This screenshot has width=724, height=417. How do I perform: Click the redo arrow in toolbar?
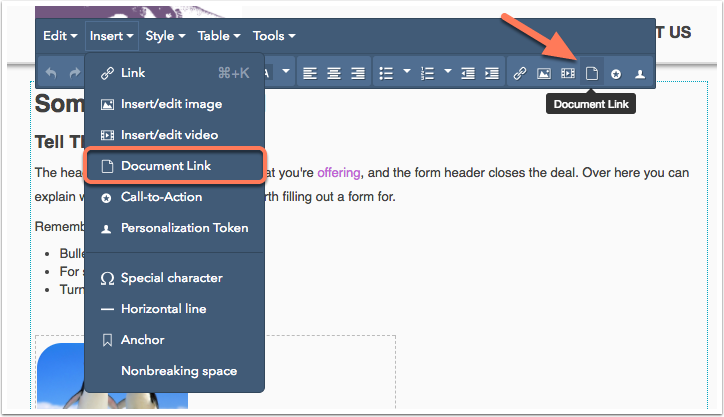(x=74, y=73)
